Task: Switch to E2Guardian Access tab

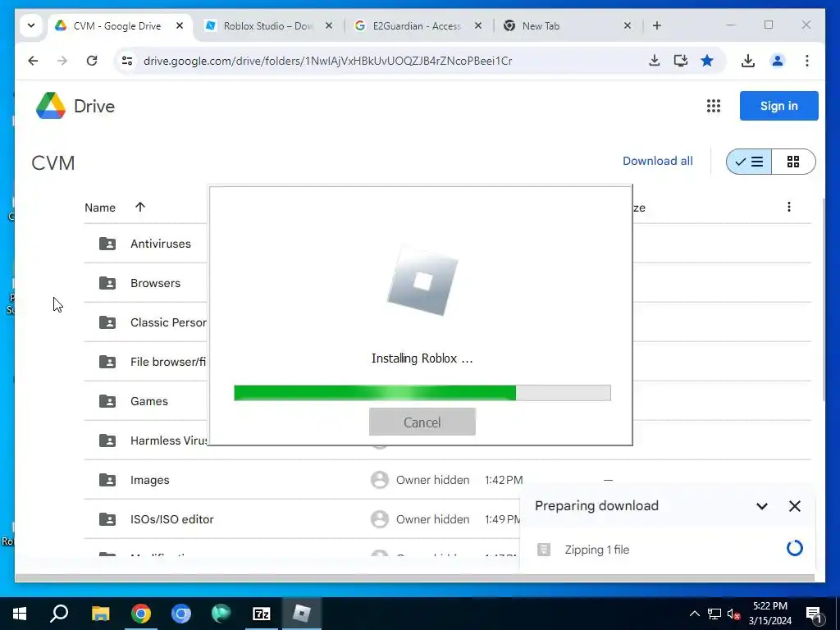Action: point(417,25)
